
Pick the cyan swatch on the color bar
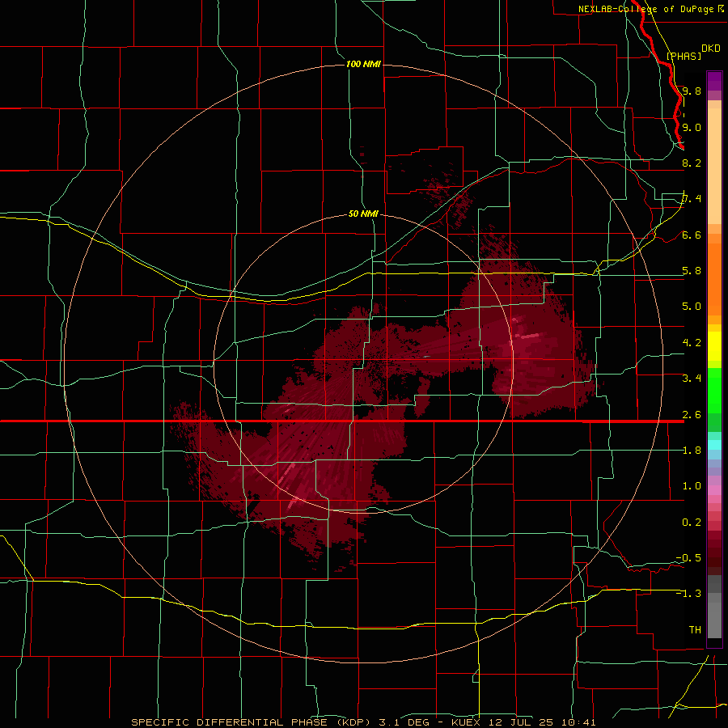[714, 445]
